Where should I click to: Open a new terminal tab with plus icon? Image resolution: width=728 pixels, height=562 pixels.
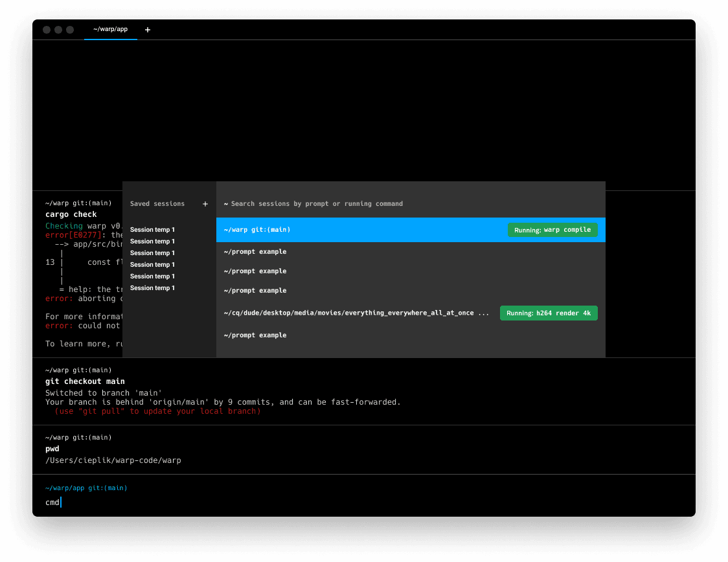point(148,30)
